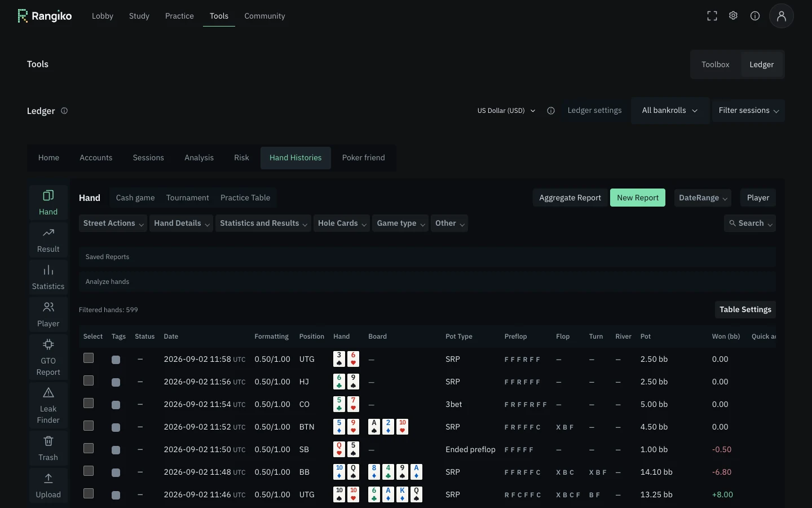Expand the Hole Cards filter dropdown
812x508 pixels.
pyautogui.click(x=342, y=224)
